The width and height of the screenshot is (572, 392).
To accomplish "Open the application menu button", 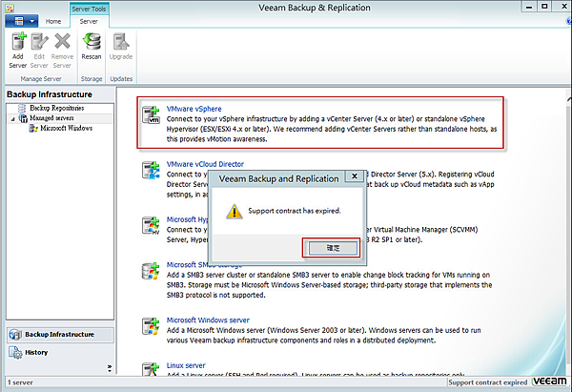I will pos(22,21).
